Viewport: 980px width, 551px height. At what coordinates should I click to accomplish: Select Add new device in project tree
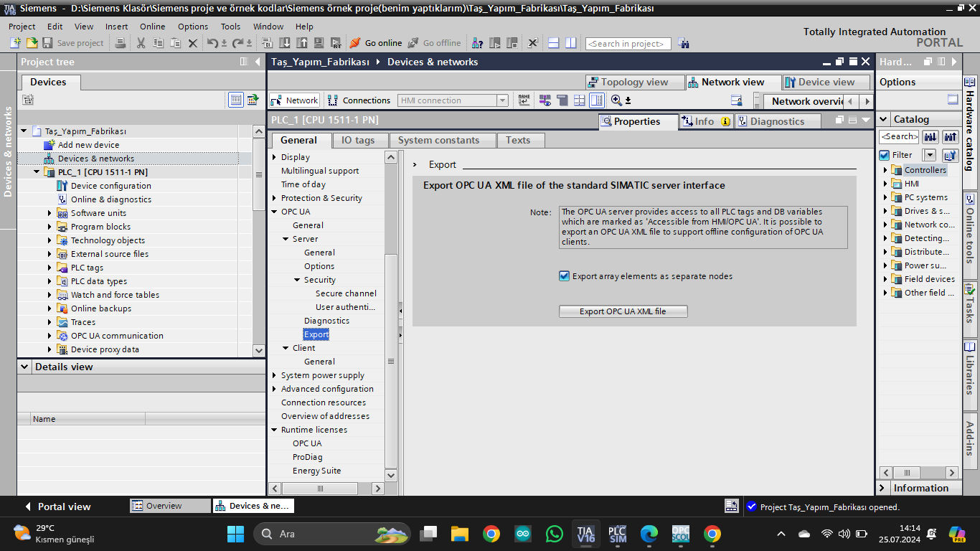tap(89, 145)
